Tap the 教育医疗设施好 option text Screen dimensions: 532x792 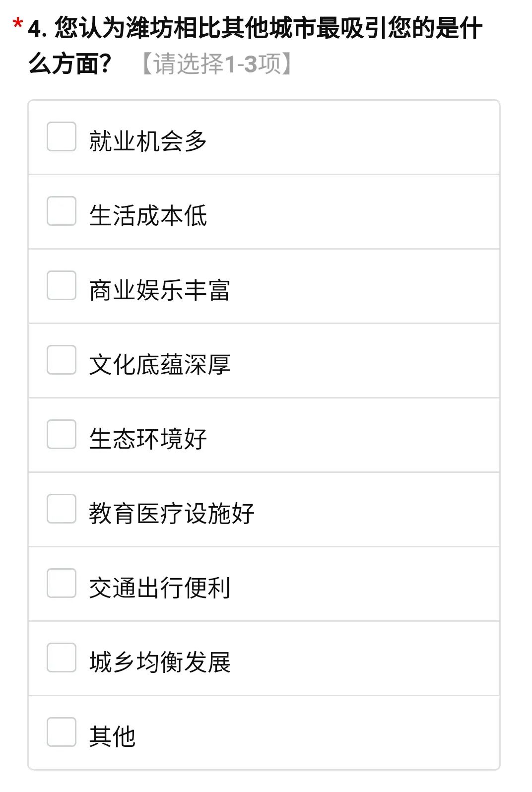click(x=171, y=513)
